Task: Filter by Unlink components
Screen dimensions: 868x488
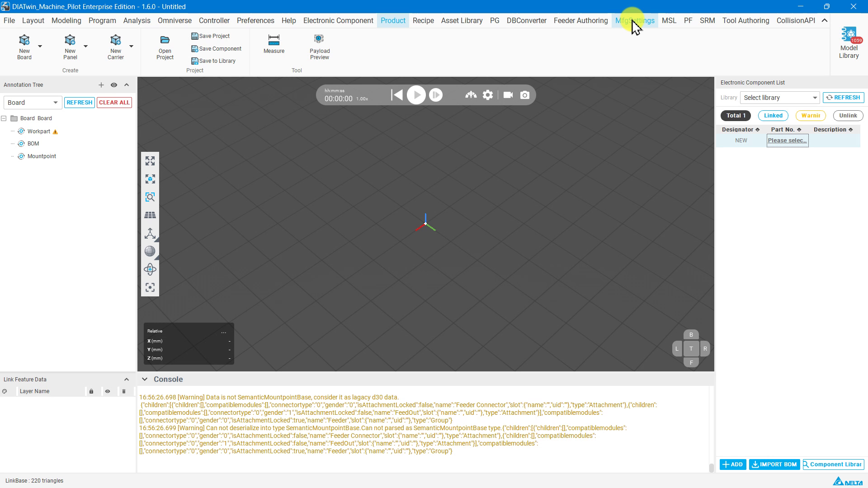Action: point(848,116)
